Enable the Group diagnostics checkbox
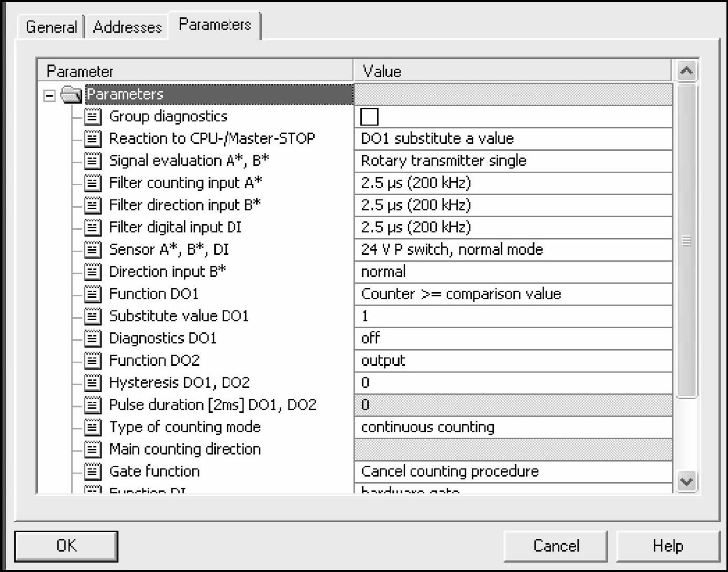This screenshot has height=572, width=728. tap(369, 117)
